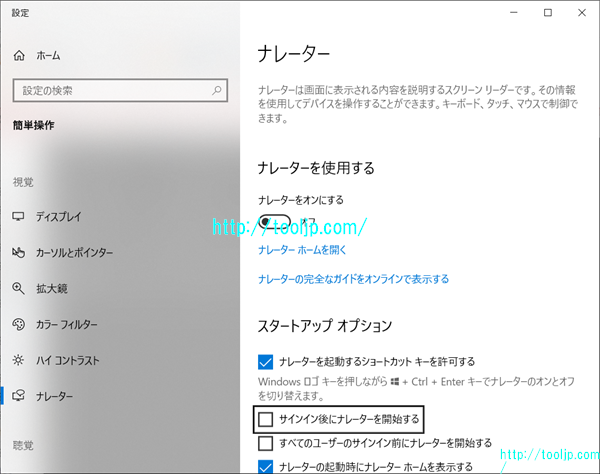Screen dimensions: 600x474
Task: Click the 聴覚 section label
Action: (x=23, y=445)
